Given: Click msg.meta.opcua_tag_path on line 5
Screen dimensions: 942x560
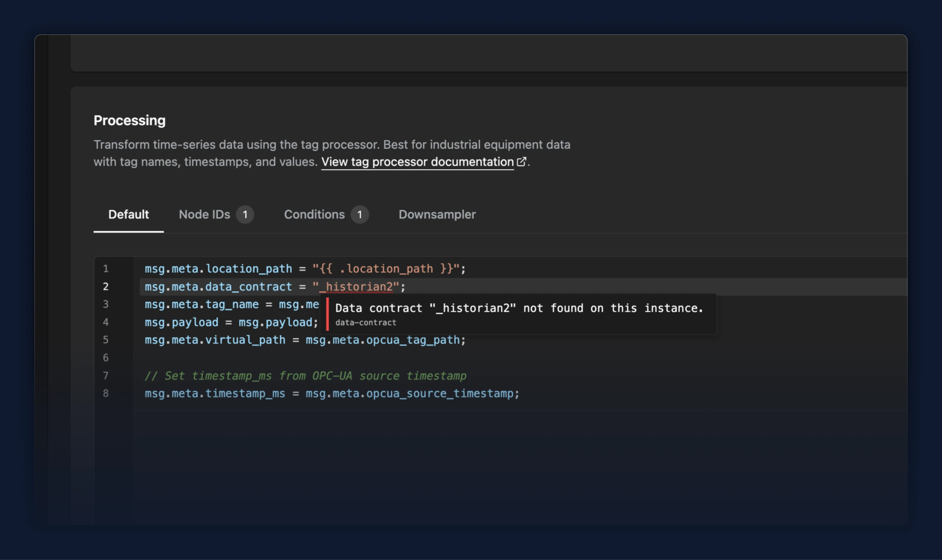Looking at the screenshot, I should (383, 340).
